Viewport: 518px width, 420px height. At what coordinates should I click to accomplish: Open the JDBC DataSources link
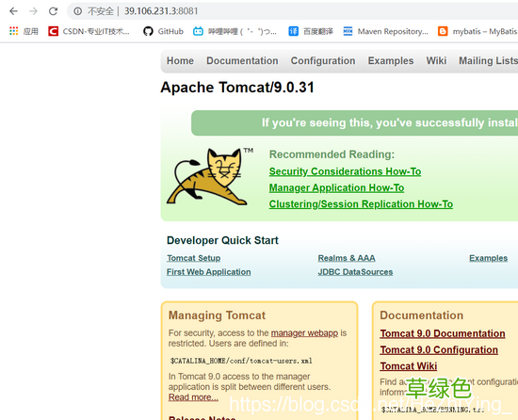355,272
